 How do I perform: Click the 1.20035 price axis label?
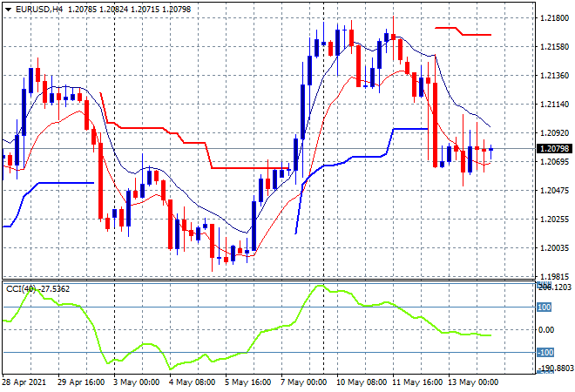555,248
